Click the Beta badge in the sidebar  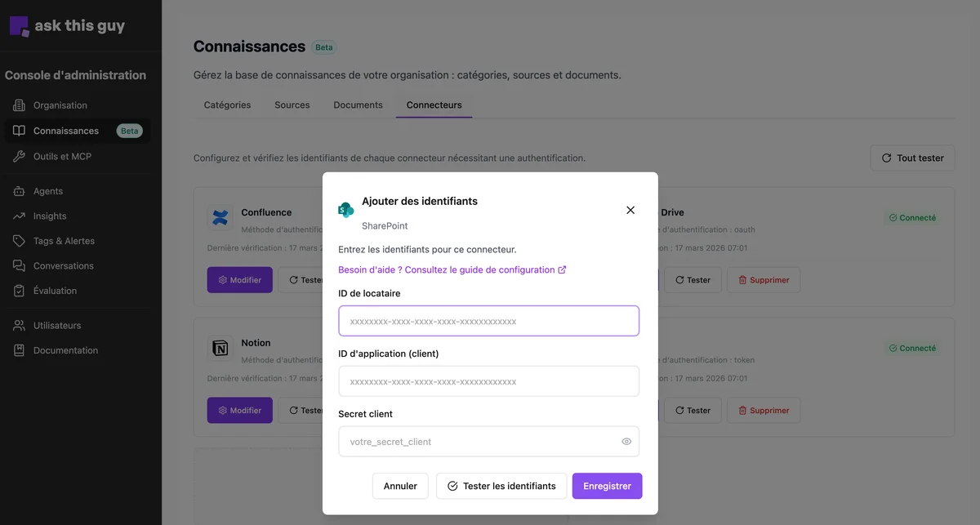pyautogui.click(x=129, y=131)
